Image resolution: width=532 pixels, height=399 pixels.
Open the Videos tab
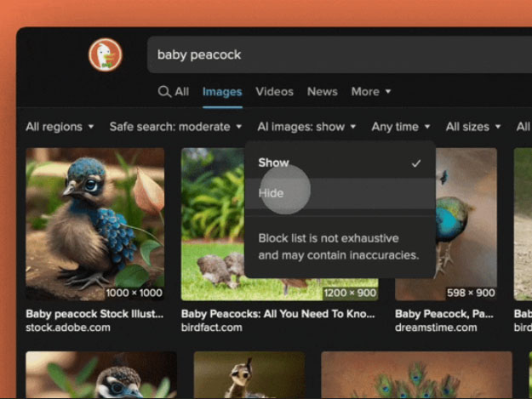click(x=274, y=92)
